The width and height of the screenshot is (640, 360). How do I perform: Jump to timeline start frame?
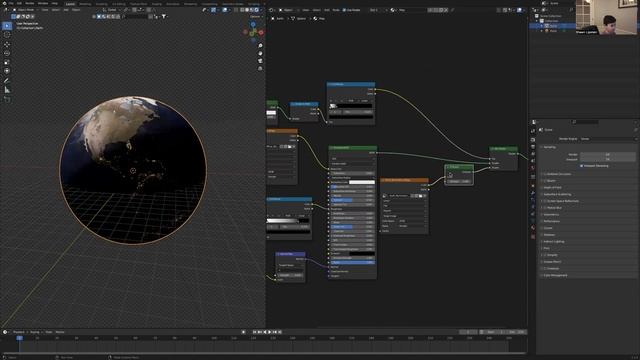pyautogui.click(x=255, y=332)
